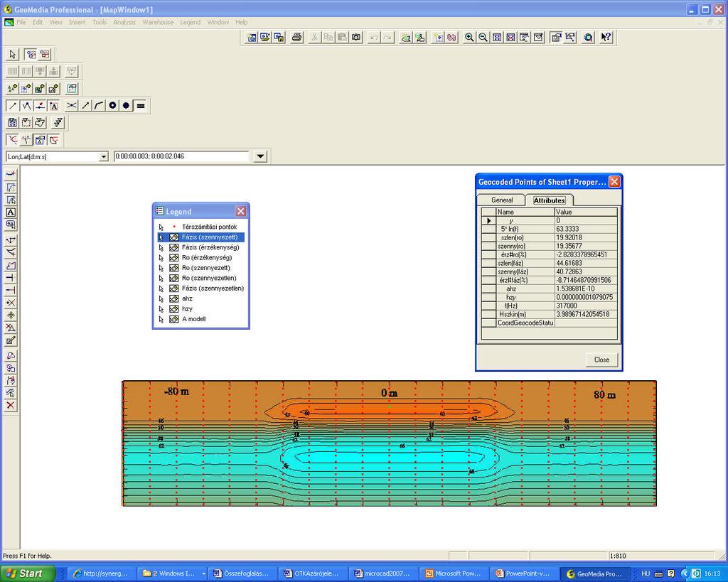Screen dimensions: 728x582
Task: Click the szlen(ro) attribute name cell
Action: tap(525, 237)
